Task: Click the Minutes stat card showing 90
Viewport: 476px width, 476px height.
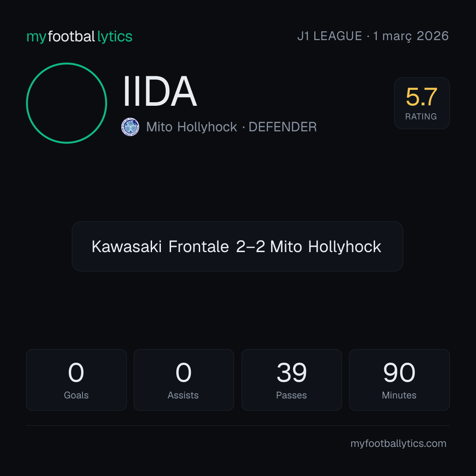Action: click(x=399, y=380)
